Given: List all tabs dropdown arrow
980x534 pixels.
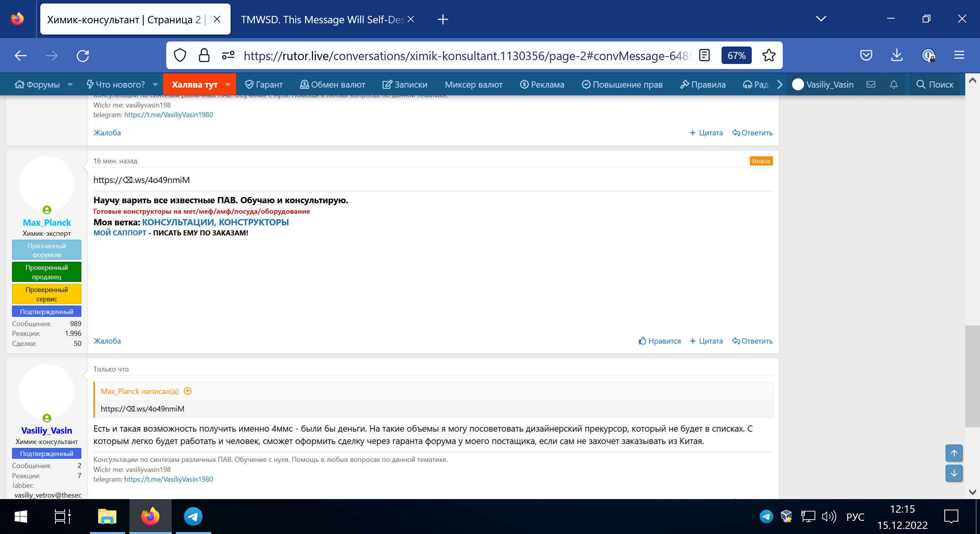Looking at the screenshot, I should 821,19.
